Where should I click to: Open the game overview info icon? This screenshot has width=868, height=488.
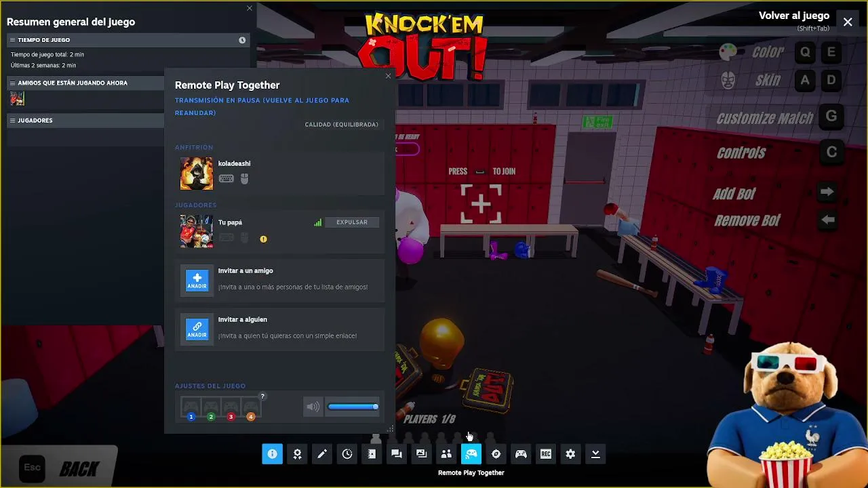[x=272, y=454]
